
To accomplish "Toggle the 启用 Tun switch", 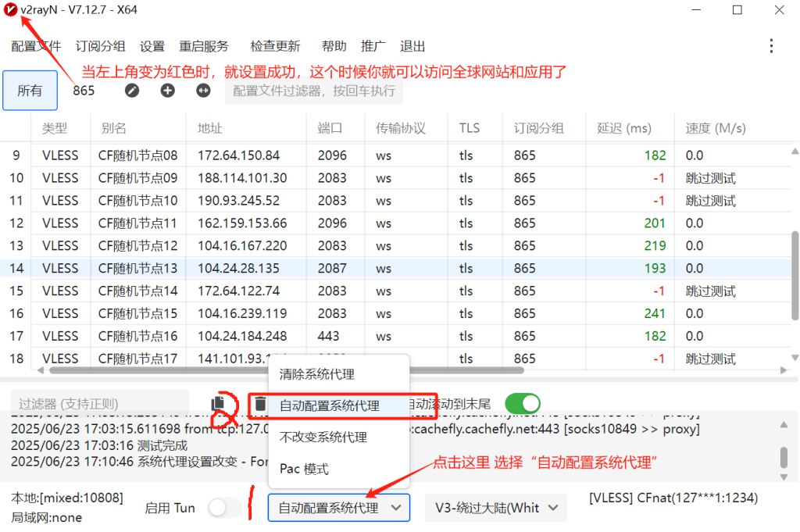I will click(x=224, y=508).
